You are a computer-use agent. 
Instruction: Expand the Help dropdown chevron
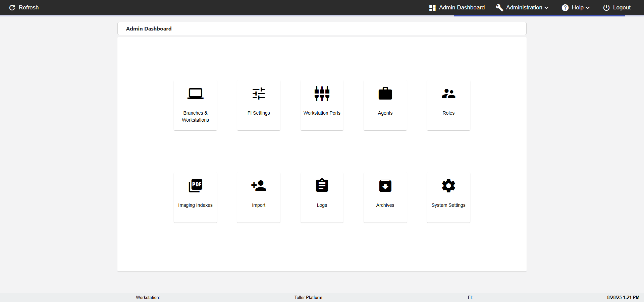[588, 8]
